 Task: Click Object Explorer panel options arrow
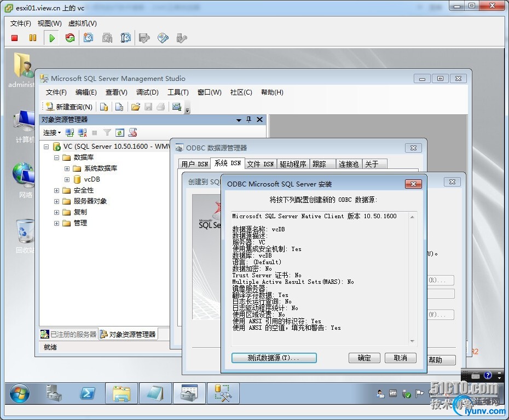point(239,120)
